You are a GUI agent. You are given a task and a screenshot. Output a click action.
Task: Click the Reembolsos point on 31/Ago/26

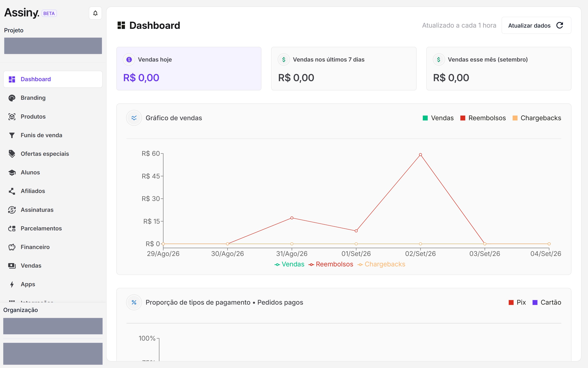pyautogui.click(x=292, y=218)
